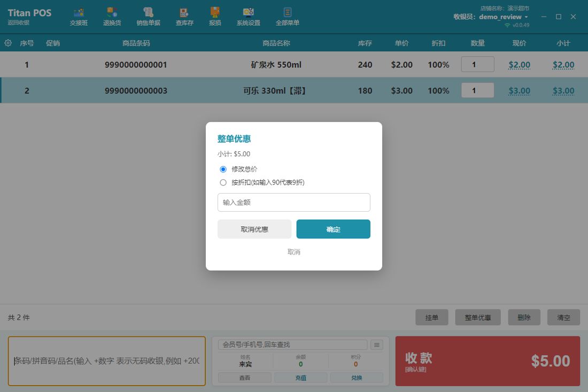
Task: Confirm with the 确定 button
Action: point(333,229)
